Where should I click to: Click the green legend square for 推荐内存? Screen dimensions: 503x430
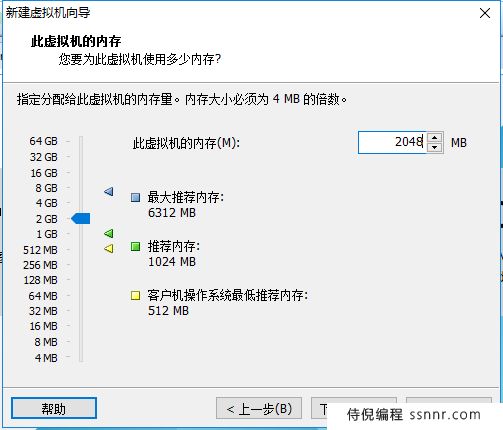[x=135, y=247]
